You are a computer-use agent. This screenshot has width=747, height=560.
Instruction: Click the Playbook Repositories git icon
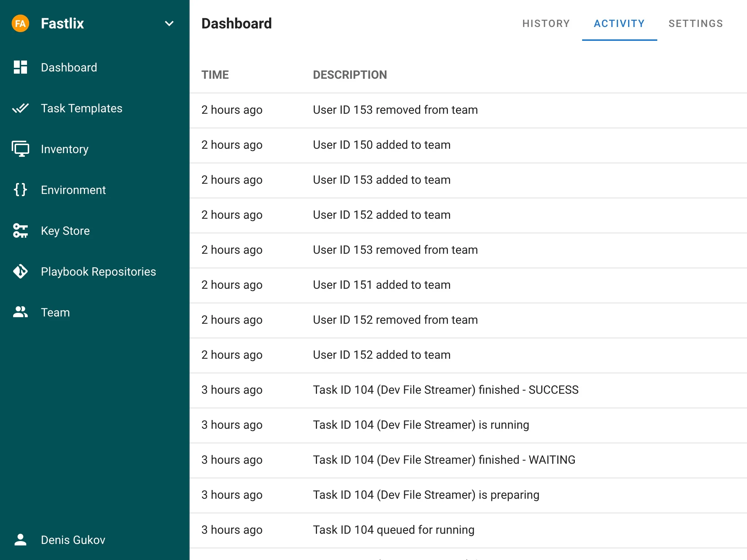tap(20, 272)
